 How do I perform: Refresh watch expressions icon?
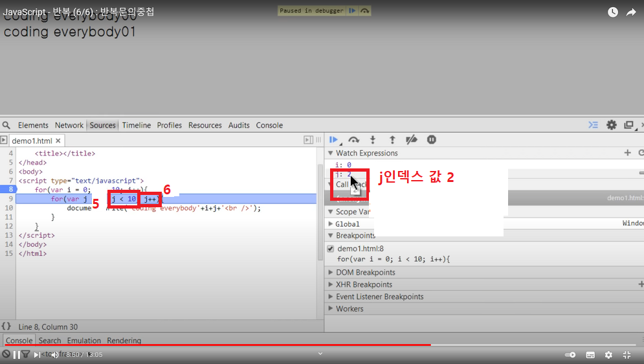click(641, 153)
